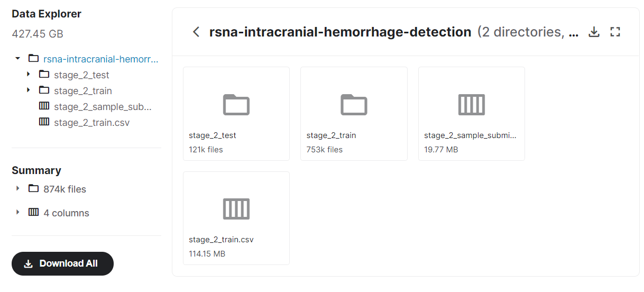Select stage_2_sample_sub... file in the sidebar
Screen dimensions: 644x292
pyautogui.click(x=103, y=107)
